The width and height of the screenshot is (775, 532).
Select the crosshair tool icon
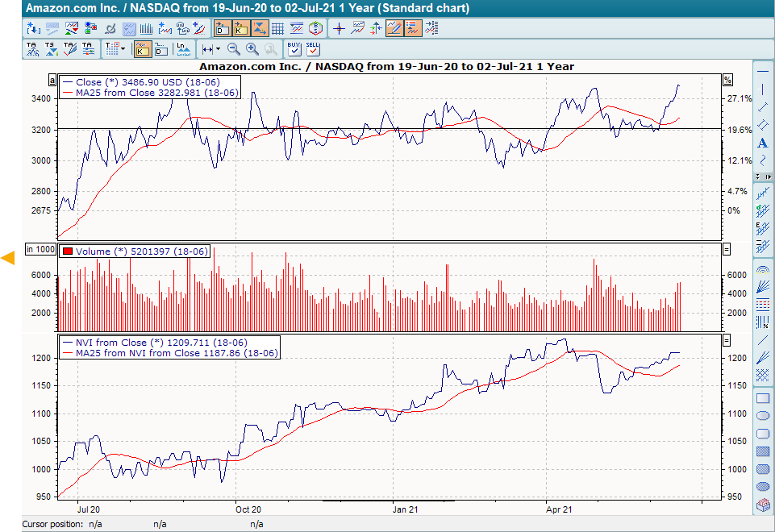click(x=339, y=27)
